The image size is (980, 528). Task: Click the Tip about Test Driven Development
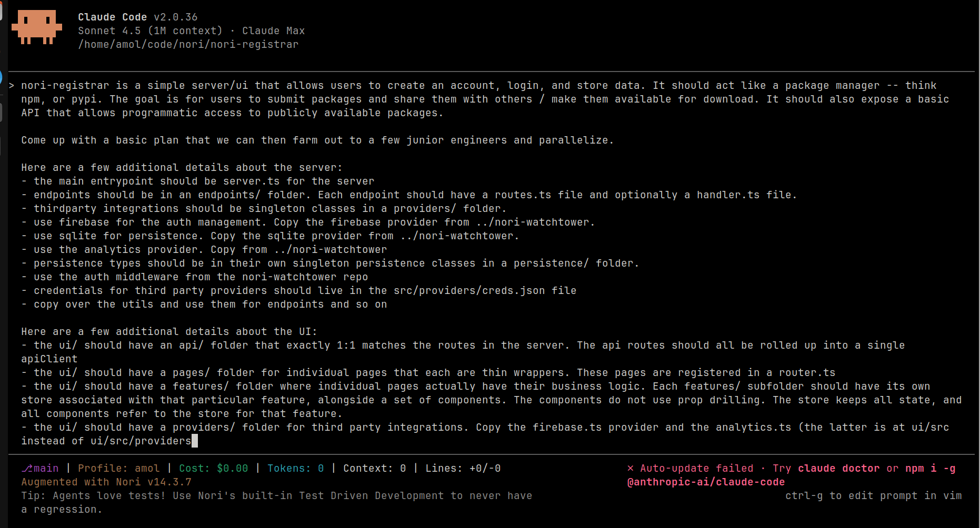coord(276,503)
